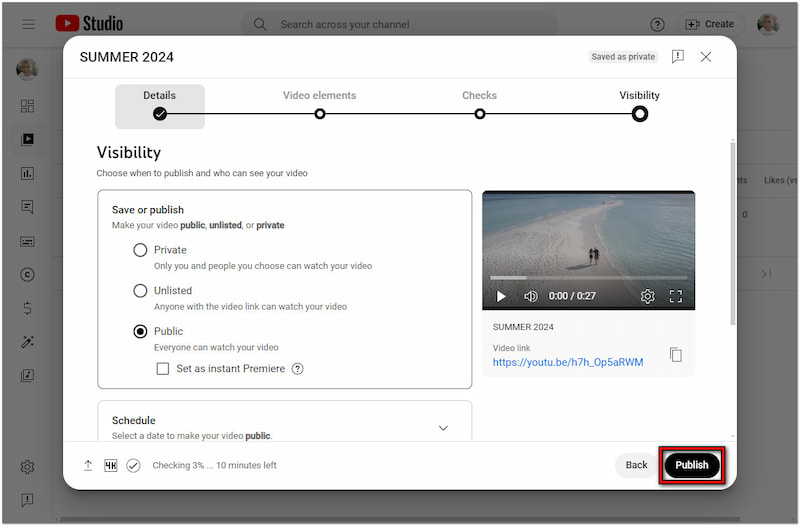The height and width of the screenshot is (526, 800).
Task: Enable Set as instant Premiere checkbox
Action: (x=163, y=369)
